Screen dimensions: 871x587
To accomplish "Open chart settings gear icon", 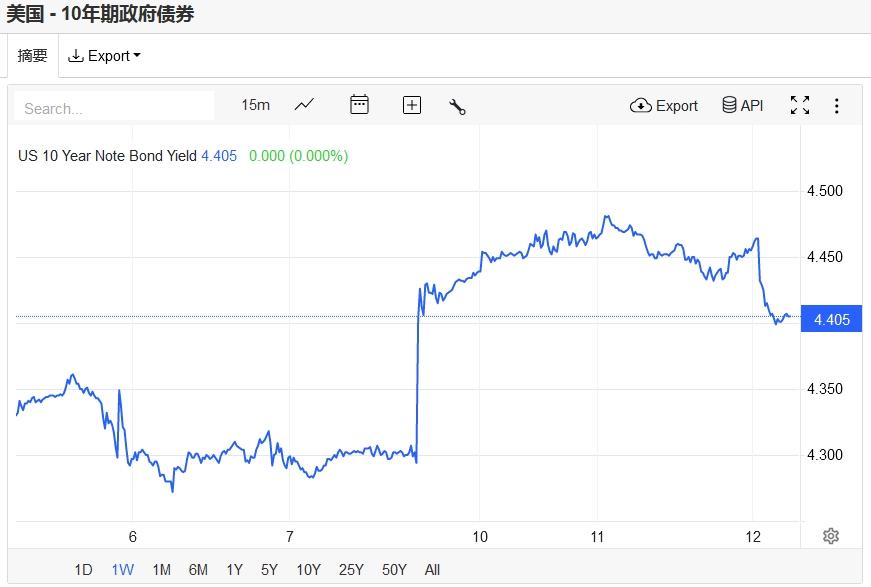I will click(830, 536).
